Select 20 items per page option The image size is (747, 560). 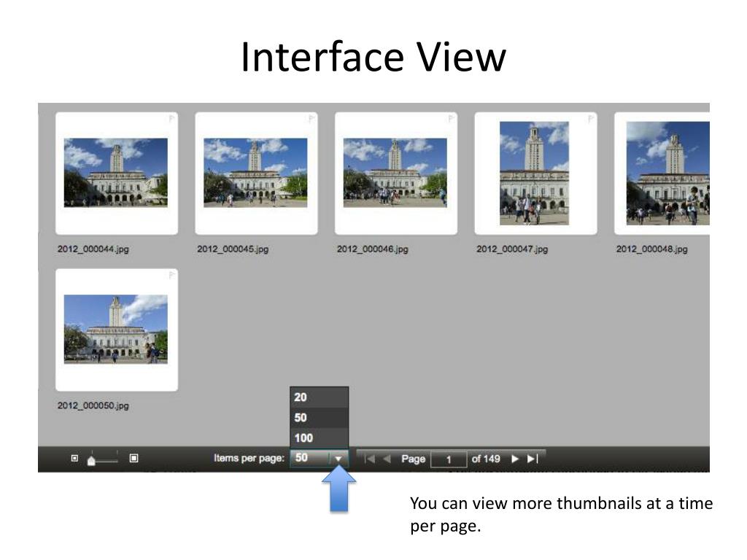tap(320, 397)
